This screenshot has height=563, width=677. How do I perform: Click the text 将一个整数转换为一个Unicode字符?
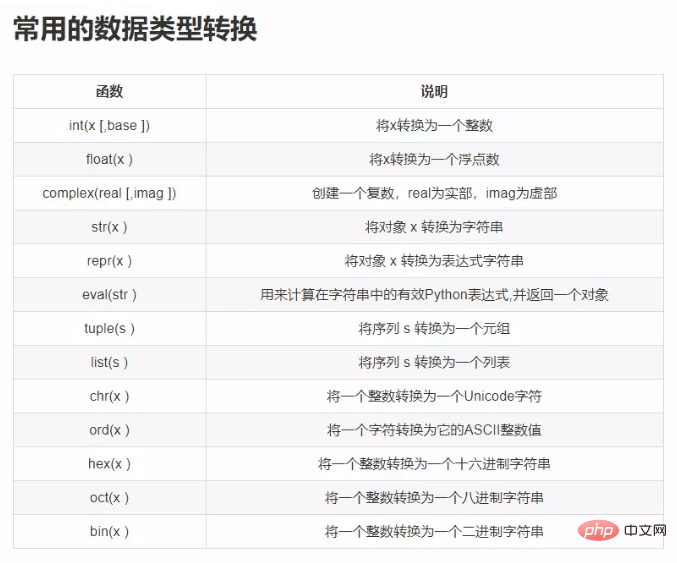434,396
